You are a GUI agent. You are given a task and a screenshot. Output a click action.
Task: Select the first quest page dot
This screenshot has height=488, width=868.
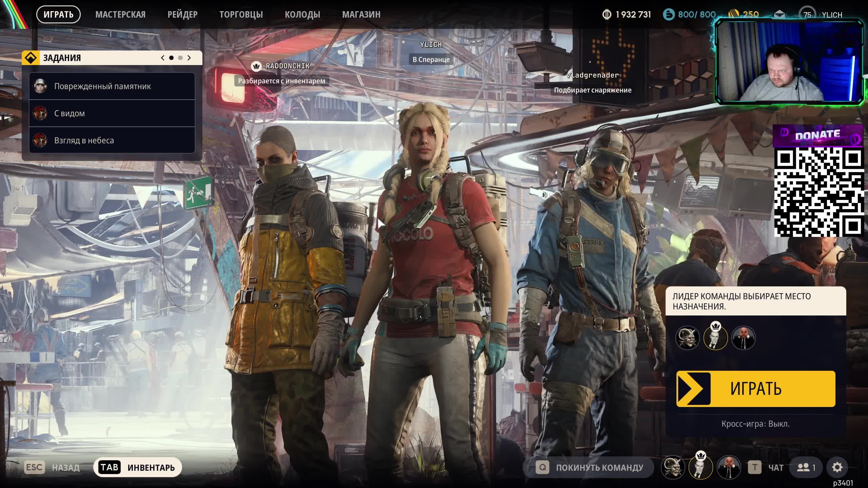(x=171, y=58)
